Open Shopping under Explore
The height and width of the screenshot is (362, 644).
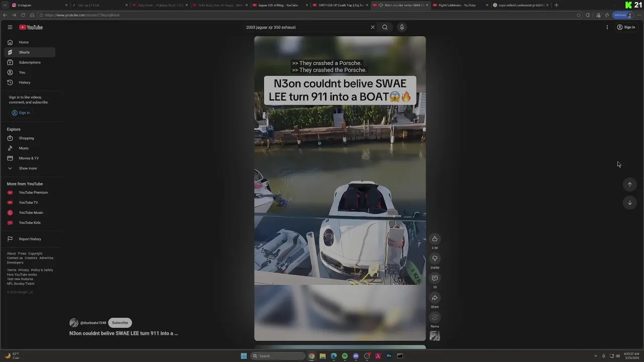pyautogui.click(x=30, y=138)
